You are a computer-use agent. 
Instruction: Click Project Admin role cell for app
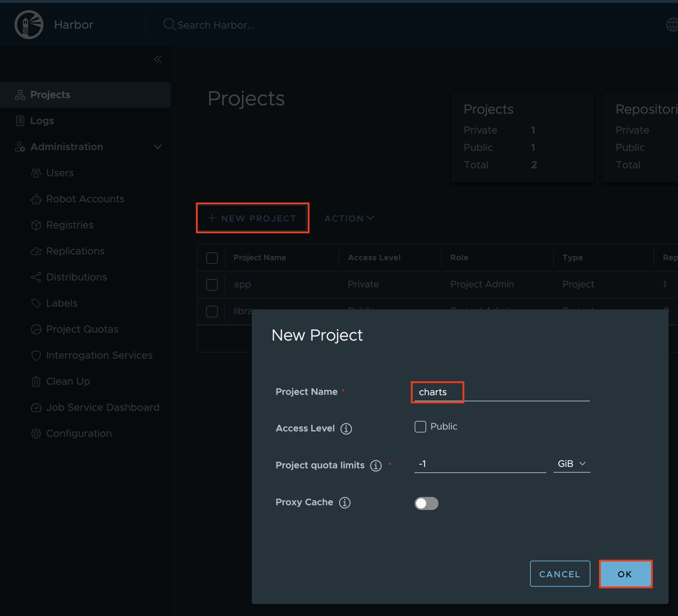(482, 284)
